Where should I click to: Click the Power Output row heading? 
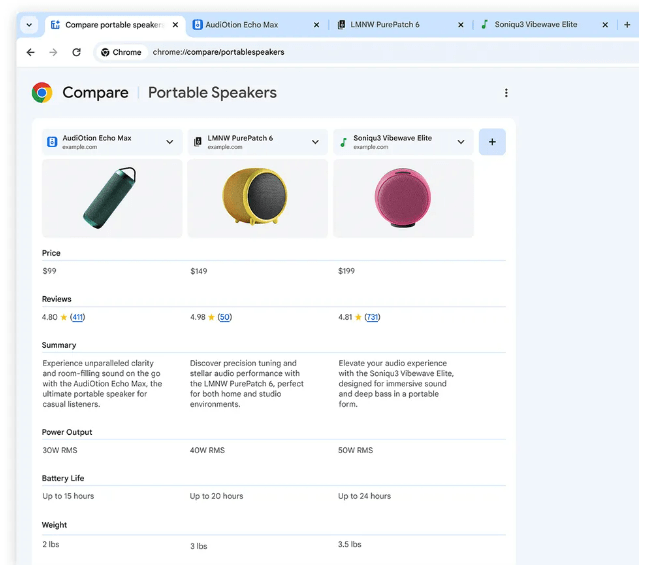67,432
